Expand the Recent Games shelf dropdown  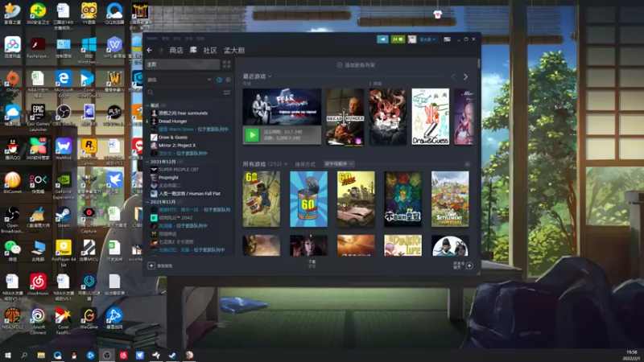click(270, 76)
